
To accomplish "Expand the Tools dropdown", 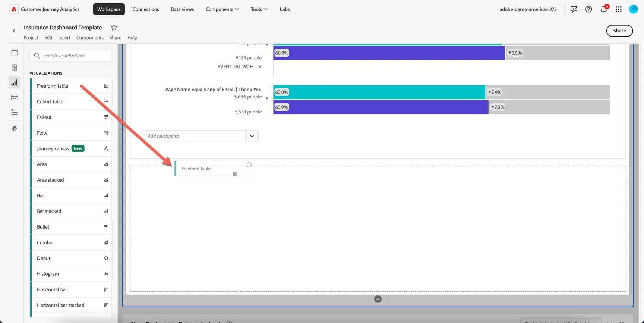I will (x=259, y=9).
